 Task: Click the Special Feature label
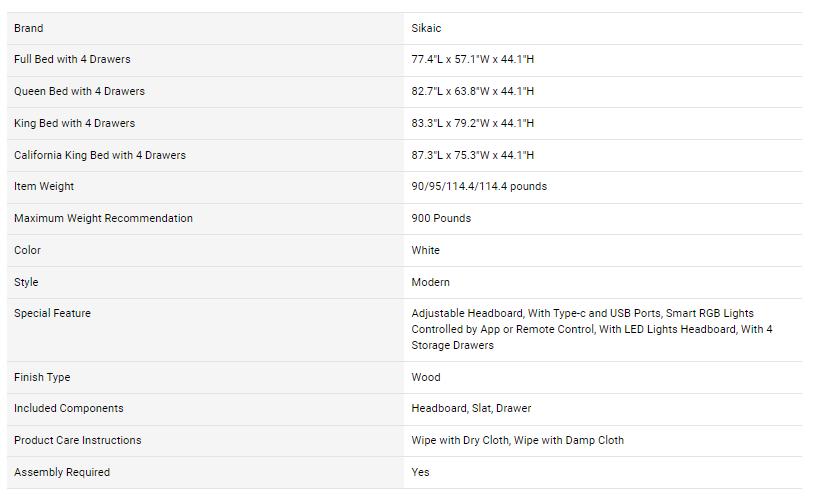pyautogui.click(x=52, y=314)
